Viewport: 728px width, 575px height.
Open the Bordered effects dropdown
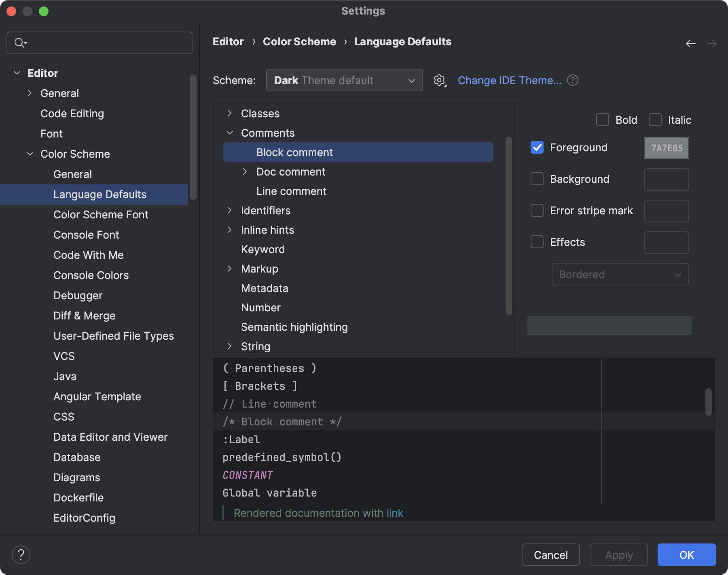620,274
